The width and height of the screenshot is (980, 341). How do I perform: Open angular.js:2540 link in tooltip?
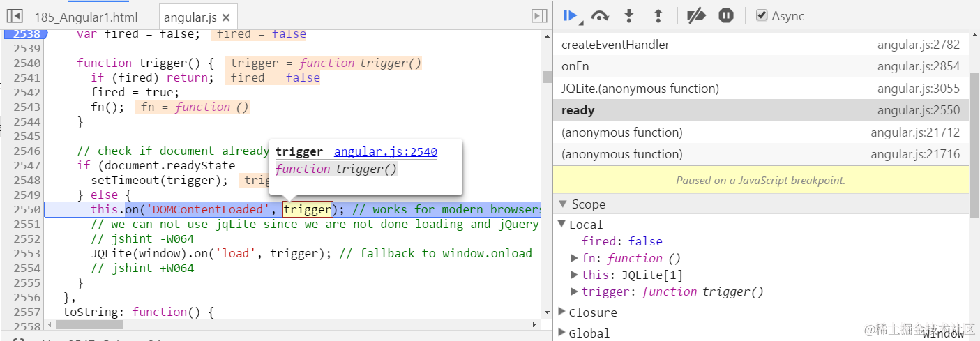point(386,152)
